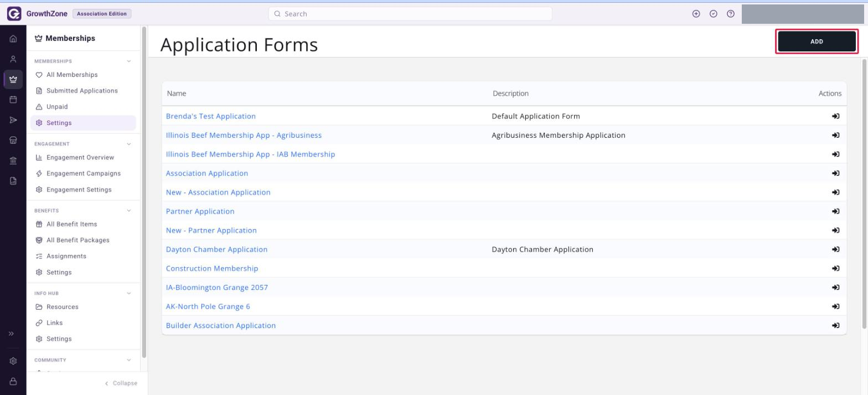
Task: Collapse the INFO HUB section chevron
Action: point(129,293)
